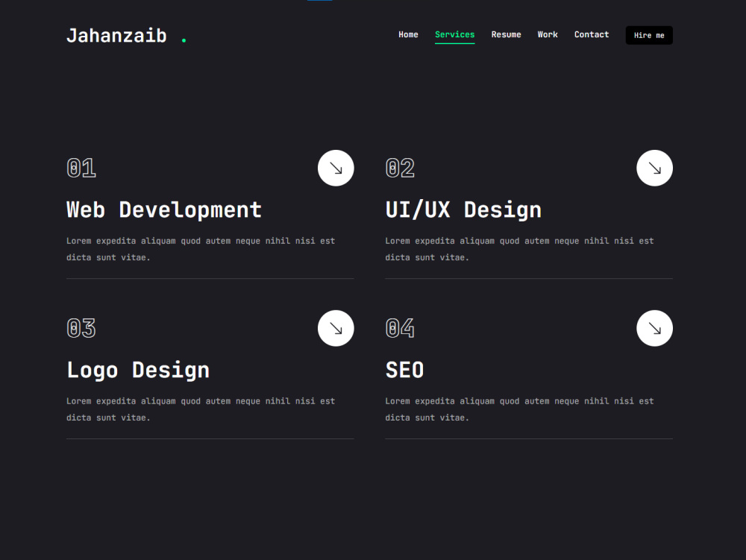The image size is (746, 560).
Task: Click the outlined number 03
Action: click(81, 329)
